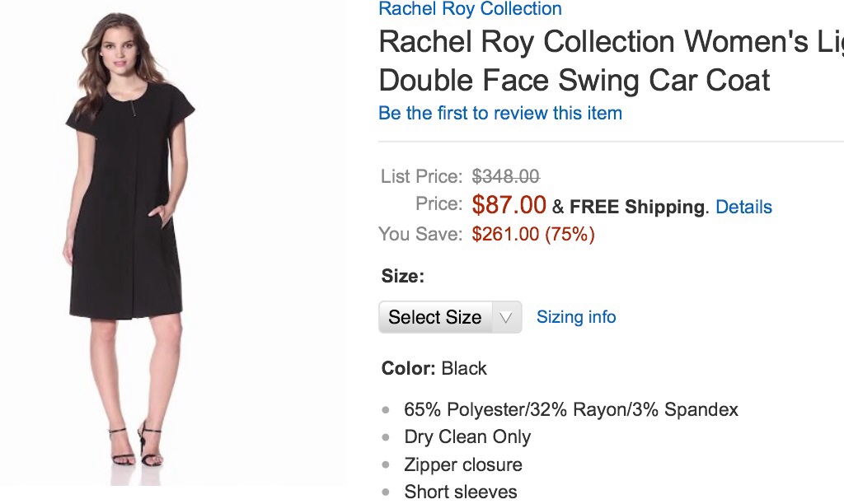This screenshot has height=504, width=844.
Task: Click the arrow on the size selector
Action: [507, 317]
